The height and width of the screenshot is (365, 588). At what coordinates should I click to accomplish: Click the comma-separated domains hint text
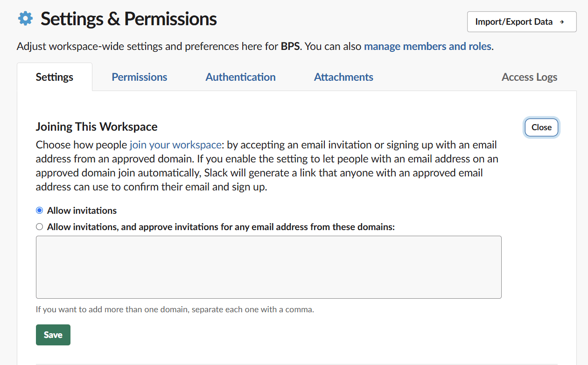point(175,309)
